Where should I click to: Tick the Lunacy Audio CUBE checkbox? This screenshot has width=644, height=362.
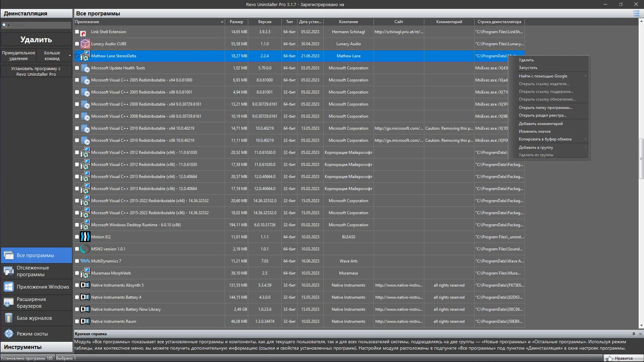pos(77,44)
